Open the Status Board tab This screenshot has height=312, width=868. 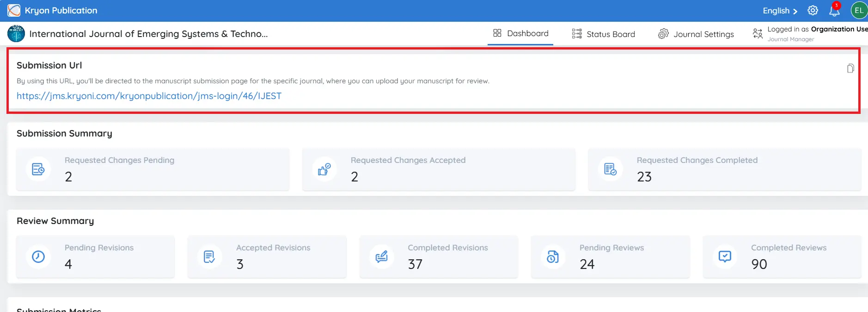603,34
